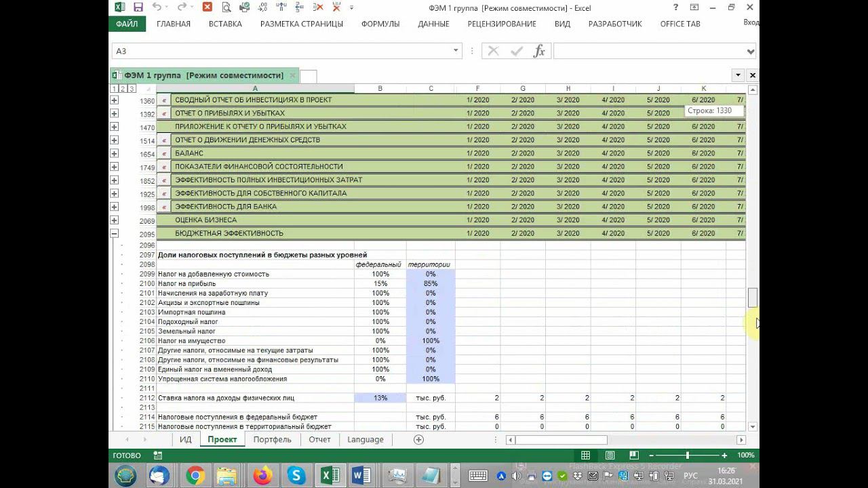The image size is (868, 488).
Task: Undo the last action
Action: tap(157, 7)
